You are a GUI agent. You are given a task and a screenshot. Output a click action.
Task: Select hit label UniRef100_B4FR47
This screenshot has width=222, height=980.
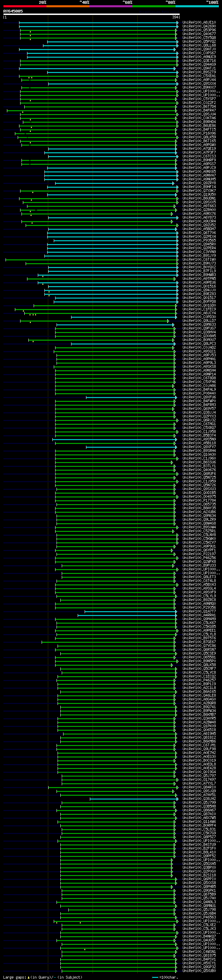[x=199, y=110]
